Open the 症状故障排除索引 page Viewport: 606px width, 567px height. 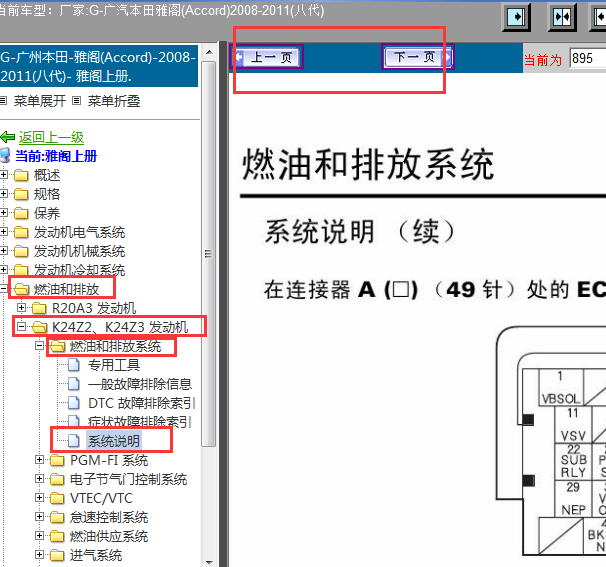tap(140, 422)
